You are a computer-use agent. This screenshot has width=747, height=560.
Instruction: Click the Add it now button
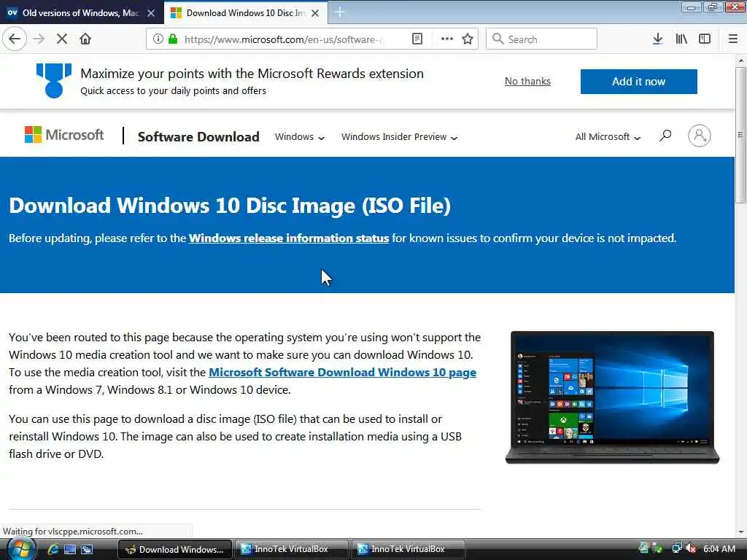[x=638, y=82]
